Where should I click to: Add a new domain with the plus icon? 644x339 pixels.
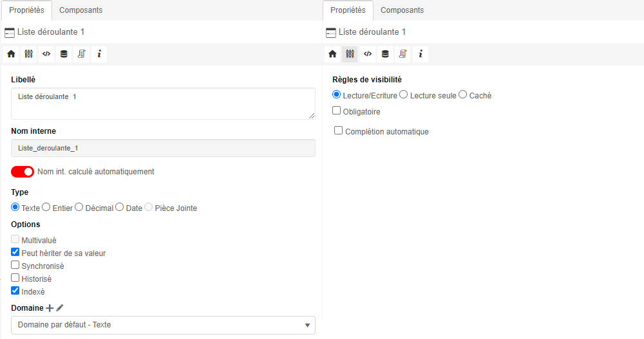50,308
